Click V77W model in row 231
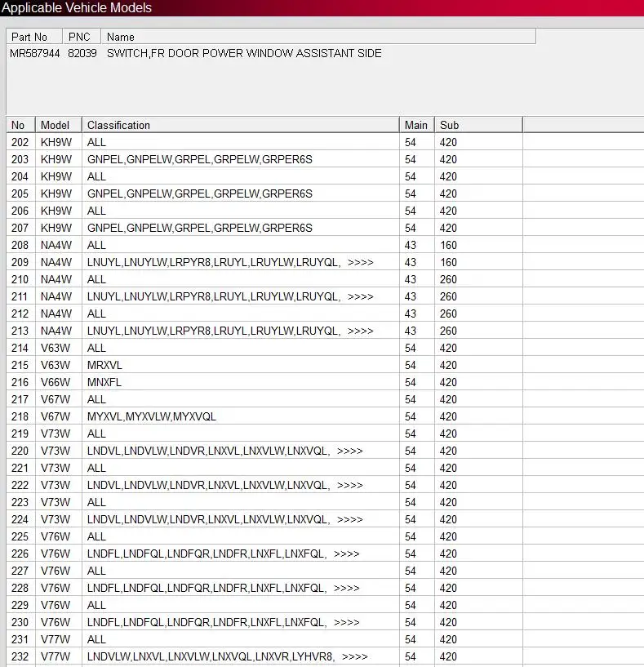The image size is (644, 667). 56,639
